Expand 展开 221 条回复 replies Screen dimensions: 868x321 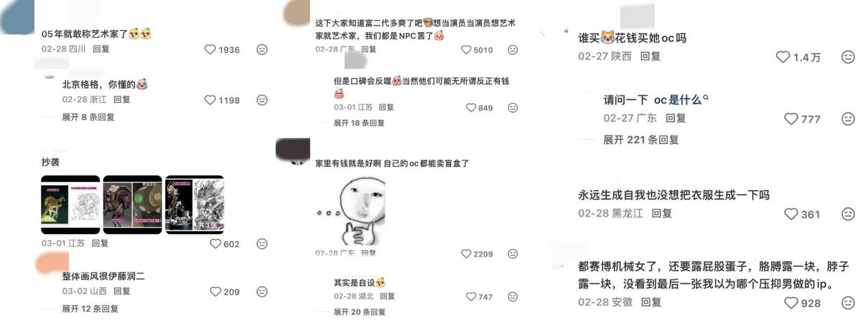[641, 140]
